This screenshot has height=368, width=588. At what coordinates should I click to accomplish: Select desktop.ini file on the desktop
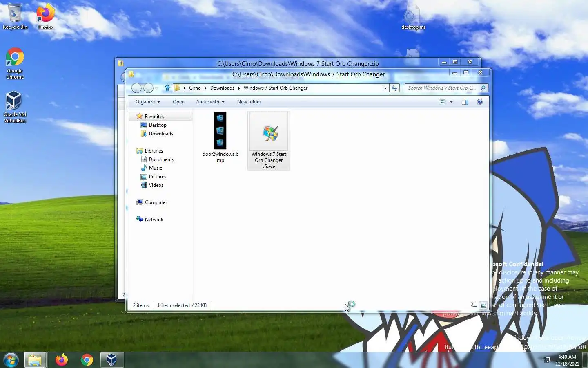coord(413,17)
